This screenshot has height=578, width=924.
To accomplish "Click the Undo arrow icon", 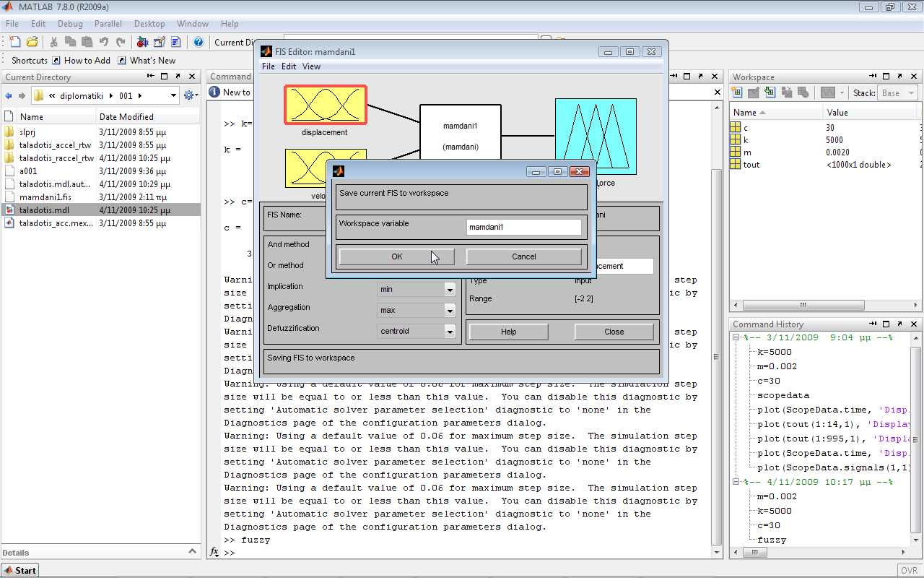I will point(104,43).
